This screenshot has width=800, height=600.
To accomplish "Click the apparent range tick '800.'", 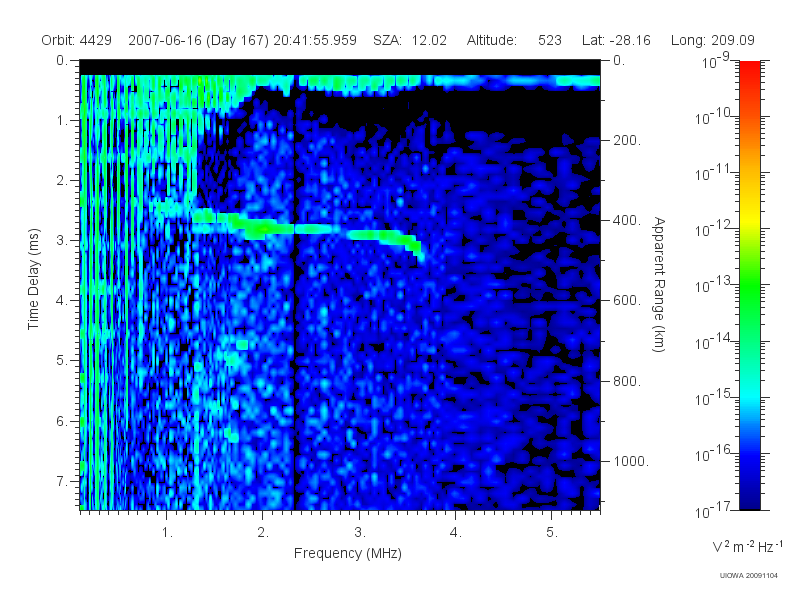I will click(627, 381).
